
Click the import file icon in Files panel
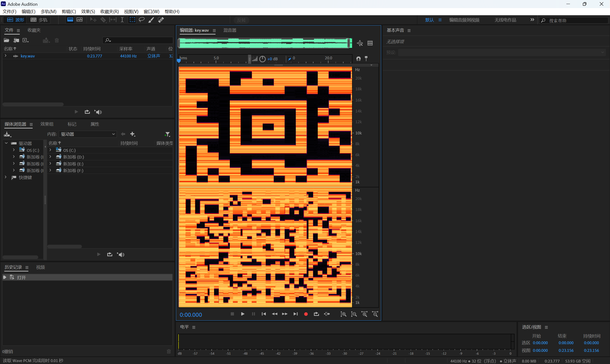tap(16, 40)
